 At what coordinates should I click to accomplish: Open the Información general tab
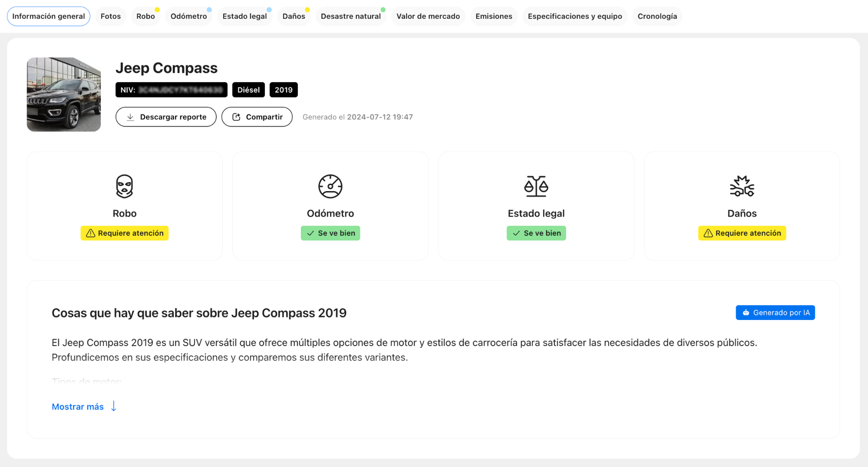pos(49,16)
